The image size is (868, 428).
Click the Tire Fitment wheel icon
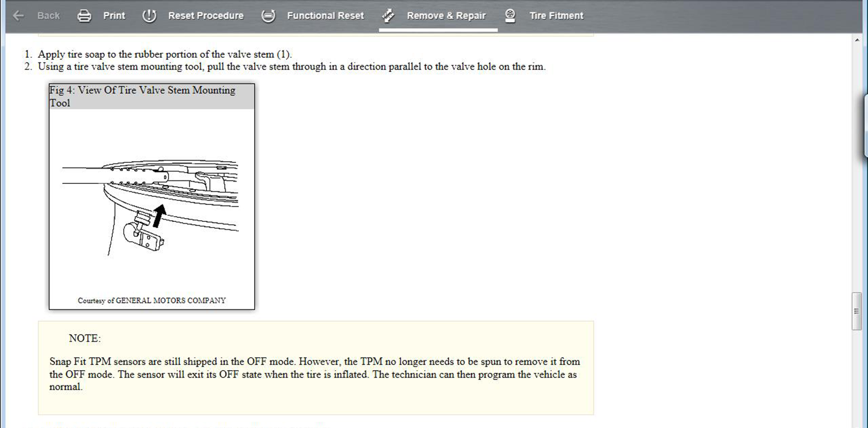click(x=510, y=16)
